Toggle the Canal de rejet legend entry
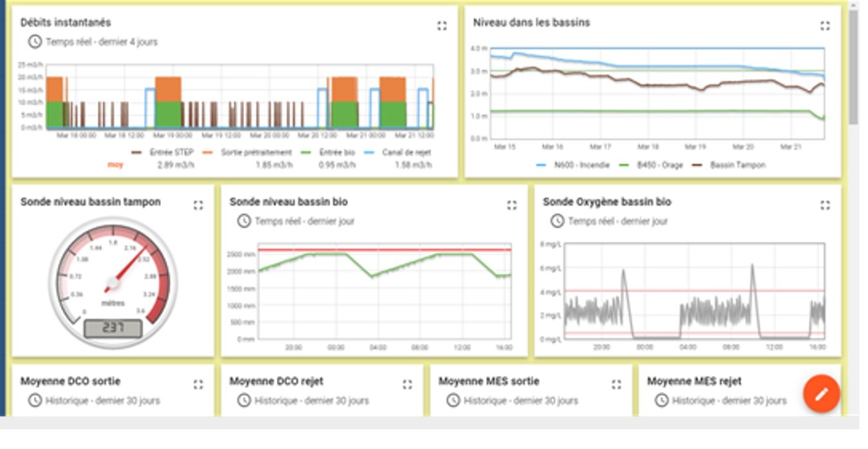This screenshot has width=868, height=449. click(x=406, y=152)
